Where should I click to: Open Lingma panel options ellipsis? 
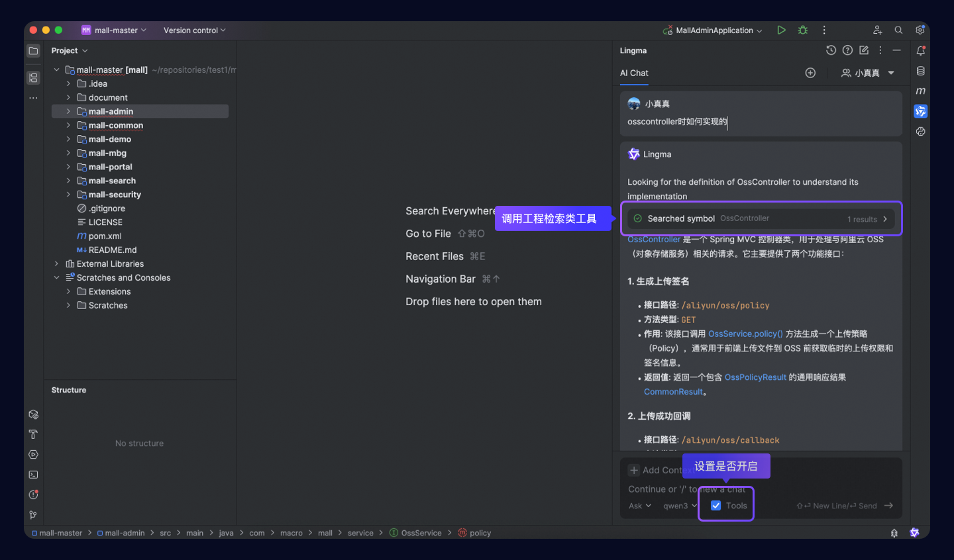(880, 50)
